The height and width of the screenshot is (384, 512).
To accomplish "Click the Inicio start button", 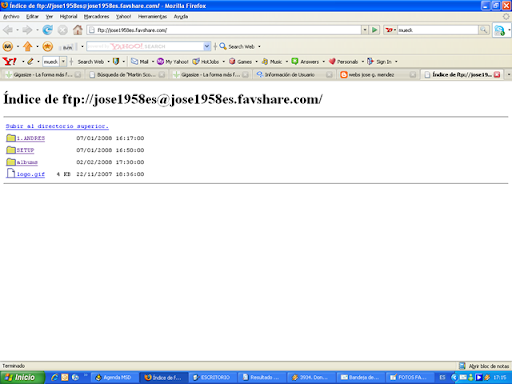I will [22, 377].
